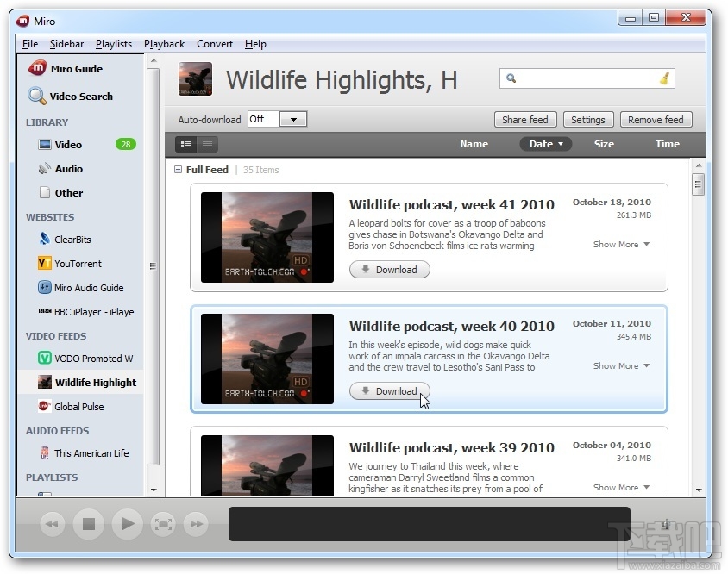The height and width of the screenshot is (574, 728).
Task: Open the Playback menu
Action: (x=165, y=44)
